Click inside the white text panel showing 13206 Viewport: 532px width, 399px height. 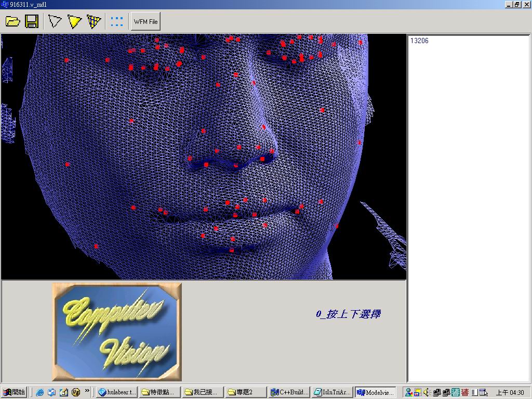(x=469, y=208)
